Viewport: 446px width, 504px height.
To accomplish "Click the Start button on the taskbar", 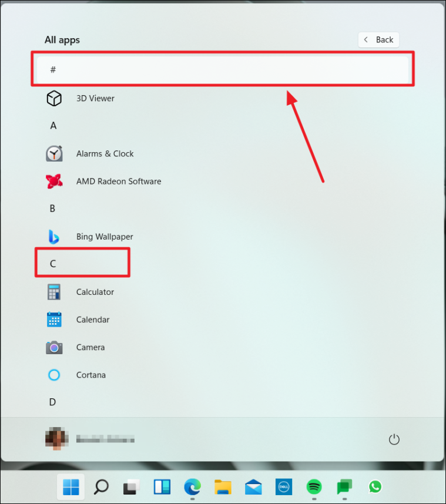I will pos(71,486).
